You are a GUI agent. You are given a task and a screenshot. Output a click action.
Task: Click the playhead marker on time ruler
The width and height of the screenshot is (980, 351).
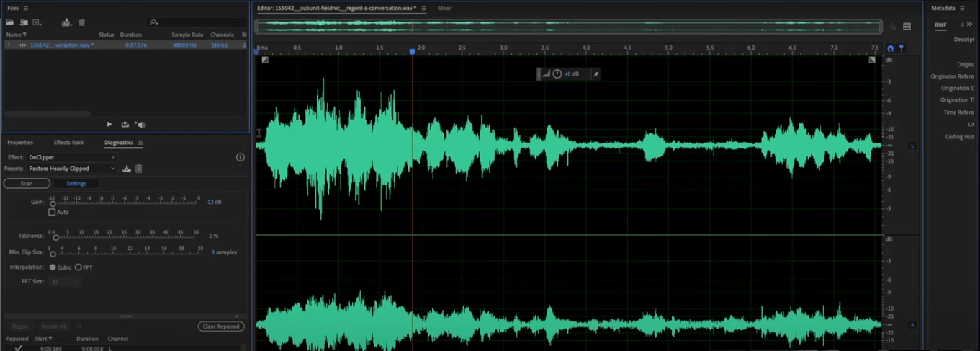coord(413,52)
